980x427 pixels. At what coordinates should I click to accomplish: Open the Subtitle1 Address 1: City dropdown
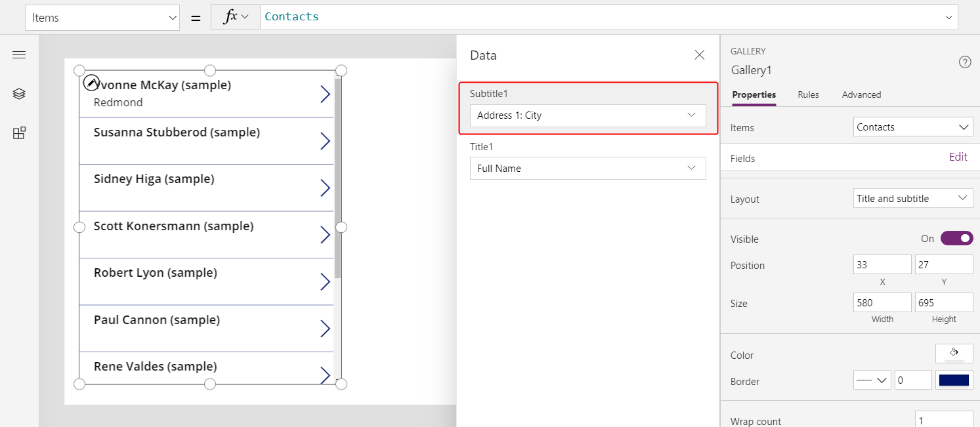pyautogui.click(x=588, y=115)
